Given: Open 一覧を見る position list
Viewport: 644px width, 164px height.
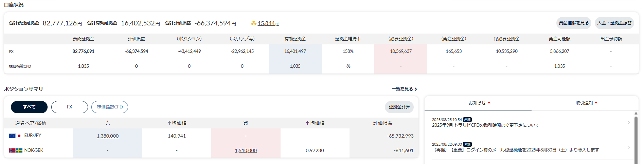Looking at the screenshot, I should 404,89.
